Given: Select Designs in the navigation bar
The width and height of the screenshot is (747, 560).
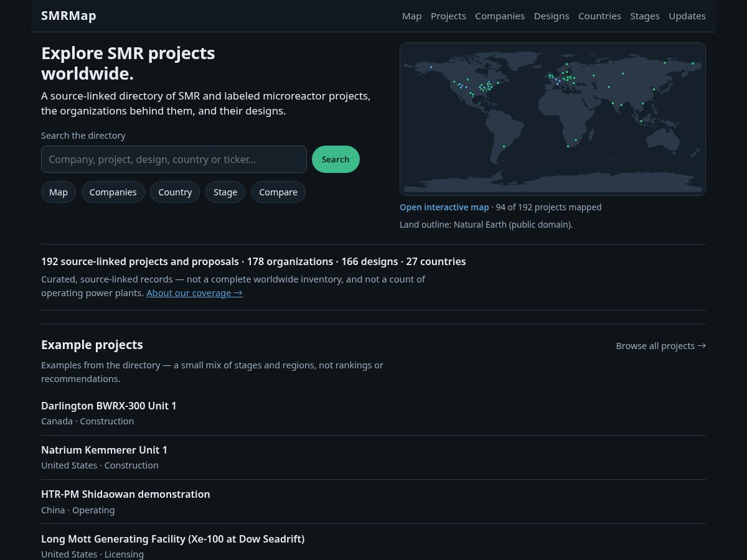Looking at the screenshot, I should (x=552, y=16).
